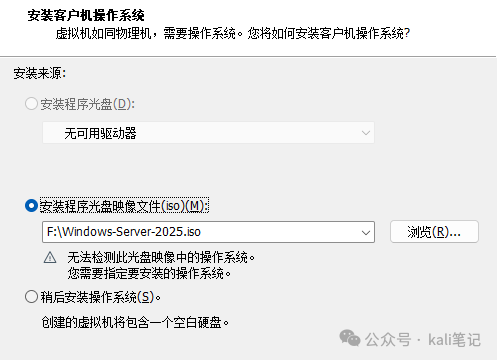The image size is (497, 360).
Task: Click the 无法检测此光盘映像中的操作系统 warning text
Action: click(161, 257)
